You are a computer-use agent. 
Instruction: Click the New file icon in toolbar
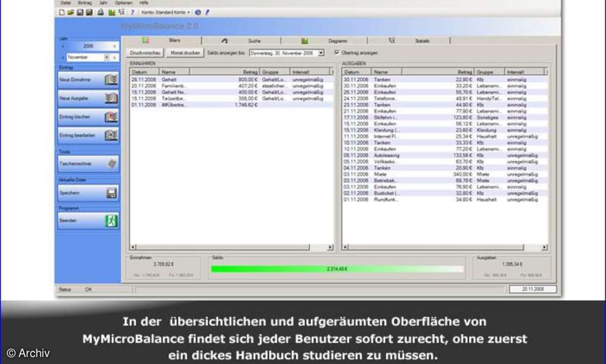click(x=62, y=12)
